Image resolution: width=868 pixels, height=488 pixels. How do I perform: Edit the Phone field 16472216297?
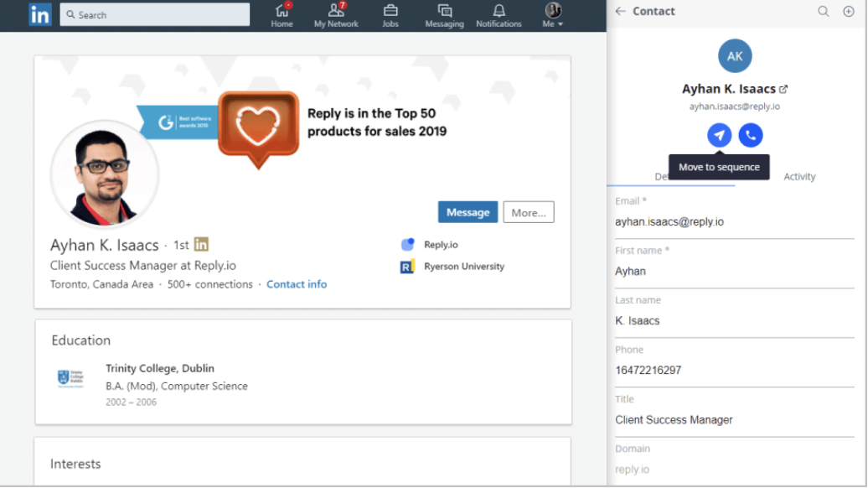click(735, 370)
